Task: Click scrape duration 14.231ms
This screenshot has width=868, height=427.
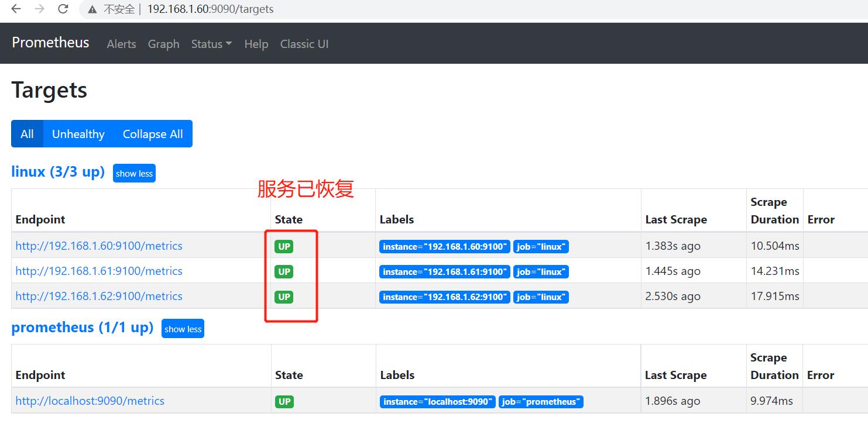Action: (775, 271)
